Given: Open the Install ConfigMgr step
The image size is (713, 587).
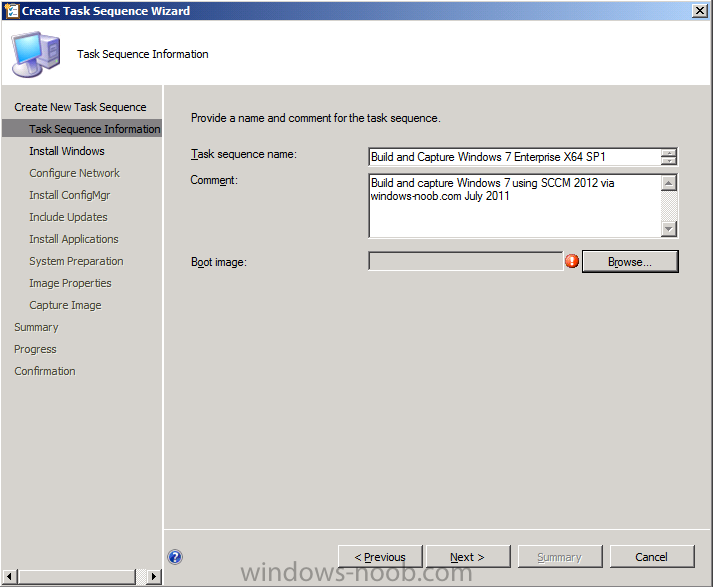Looking at the screenshot, I should coord(70,195).
